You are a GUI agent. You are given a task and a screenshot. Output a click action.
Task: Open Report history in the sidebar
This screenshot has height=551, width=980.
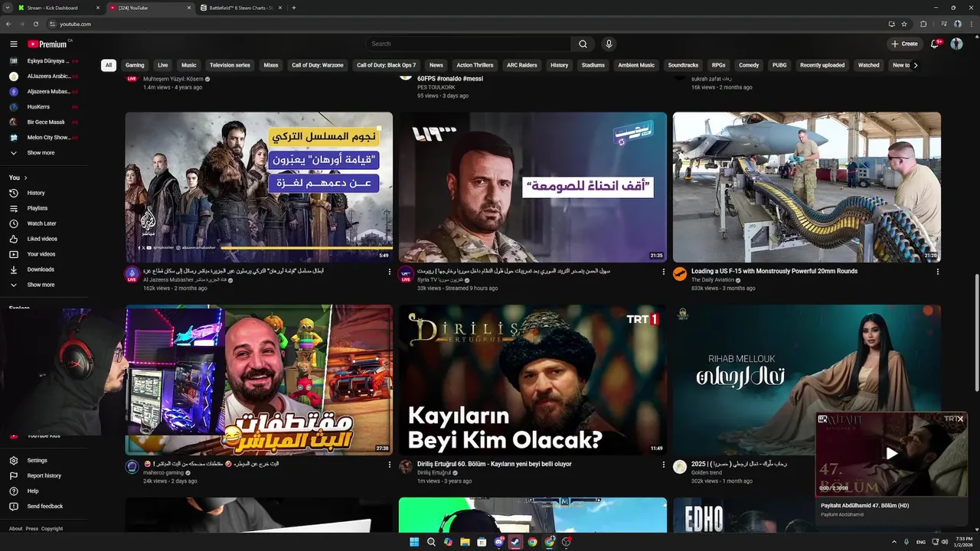(x=44, y=476)
